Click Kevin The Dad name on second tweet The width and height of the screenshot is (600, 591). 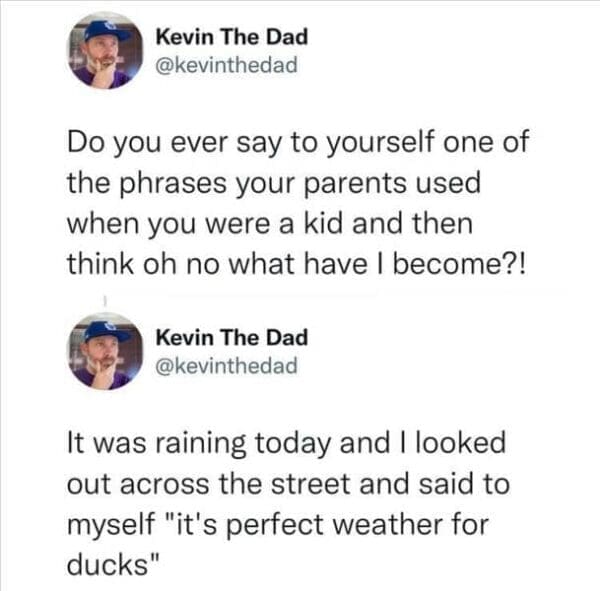click(231, 337)
